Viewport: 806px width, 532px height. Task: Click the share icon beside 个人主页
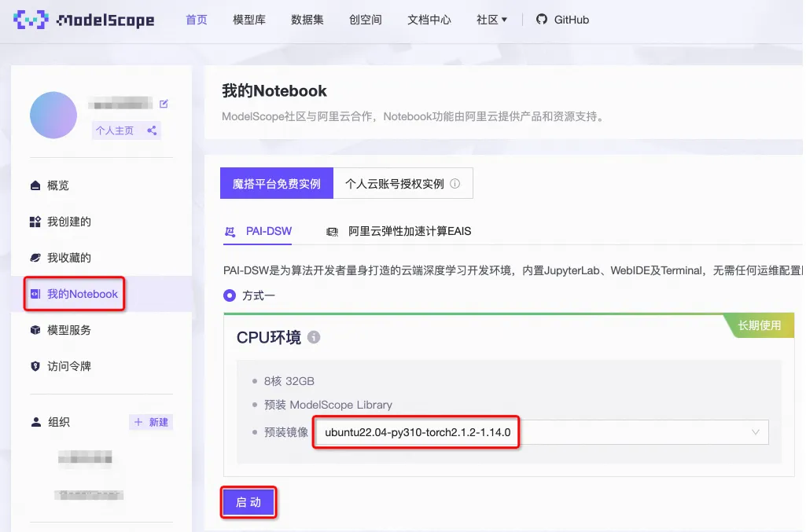(x=152, y=130)
